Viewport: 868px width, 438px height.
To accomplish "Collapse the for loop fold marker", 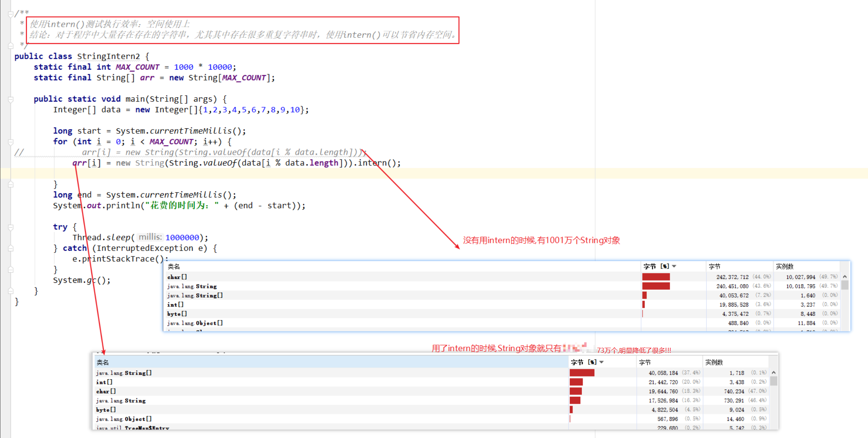I will 10,142.
